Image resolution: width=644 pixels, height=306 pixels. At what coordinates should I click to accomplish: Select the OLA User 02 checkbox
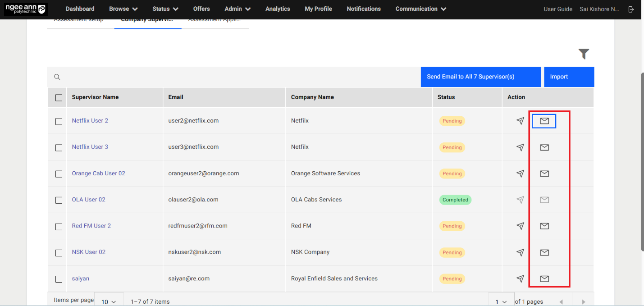pyautogui.click(x=59, y=200)
